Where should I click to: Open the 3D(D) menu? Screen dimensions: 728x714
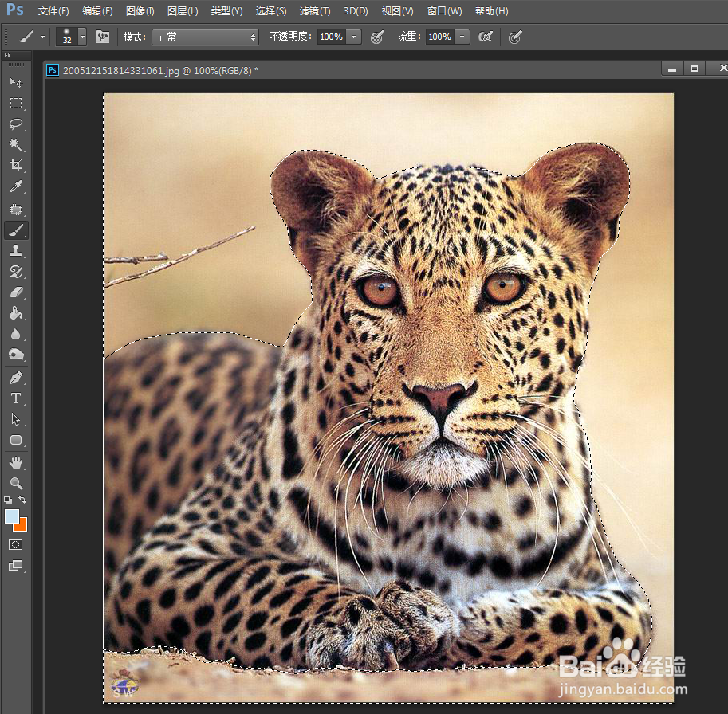[x=356, y=10]
